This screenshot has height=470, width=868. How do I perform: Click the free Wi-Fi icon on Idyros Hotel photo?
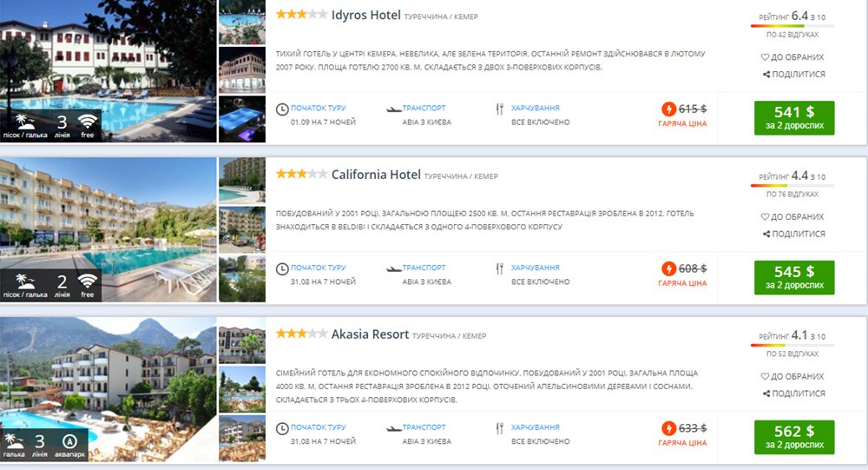click(87, 121)
